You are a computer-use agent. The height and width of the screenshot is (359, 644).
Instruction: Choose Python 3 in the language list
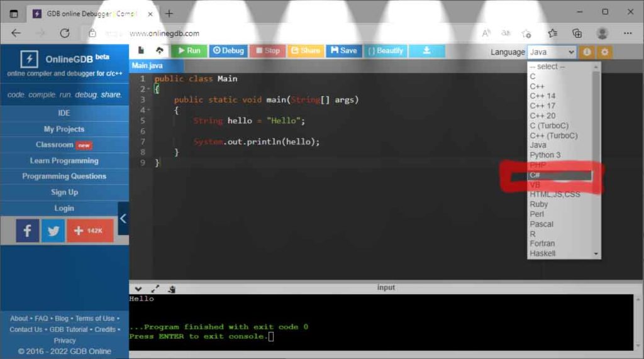(x=545, y=155)
